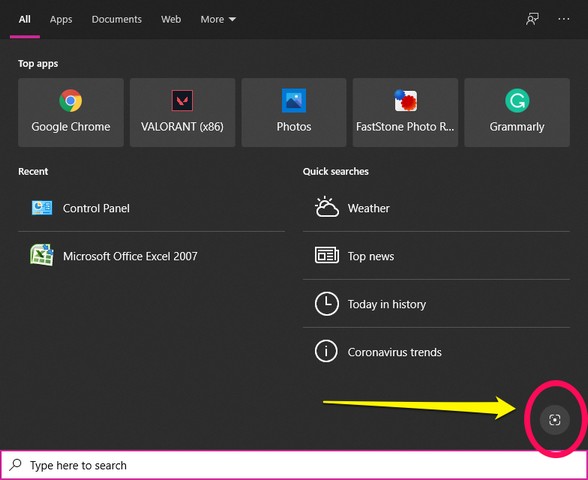Launch VALORANT (x86) tile
This screenshot has width=588, height=480.
tap(182, 112)
